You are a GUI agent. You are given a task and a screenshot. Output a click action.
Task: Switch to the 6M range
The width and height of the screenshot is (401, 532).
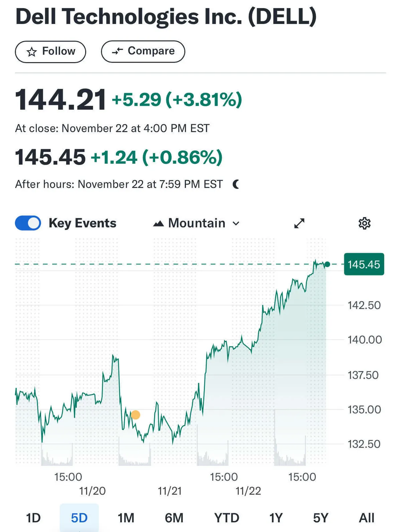point(174,518)
